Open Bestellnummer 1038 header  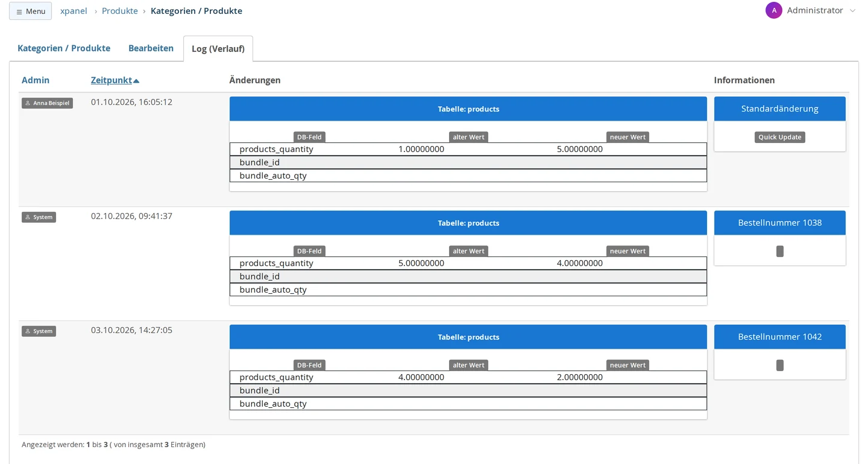pyautogui.click(x=780, y=223)
